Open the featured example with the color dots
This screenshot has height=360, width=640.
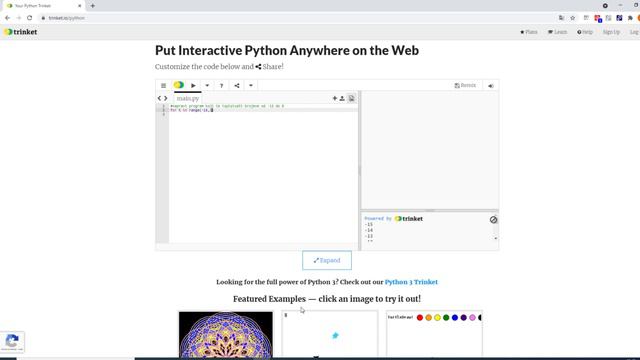tap(434, 335)
